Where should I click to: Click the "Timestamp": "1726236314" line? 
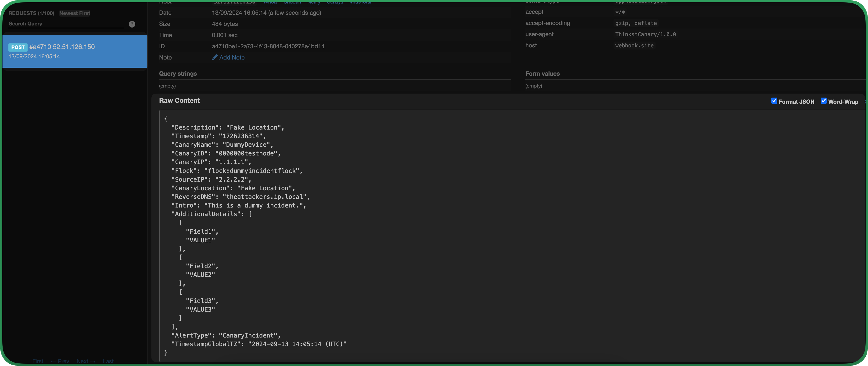219,136
